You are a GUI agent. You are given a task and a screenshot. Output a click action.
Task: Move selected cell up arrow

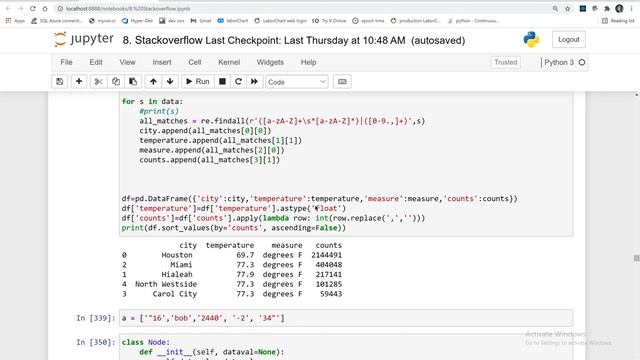click(153, 82)
